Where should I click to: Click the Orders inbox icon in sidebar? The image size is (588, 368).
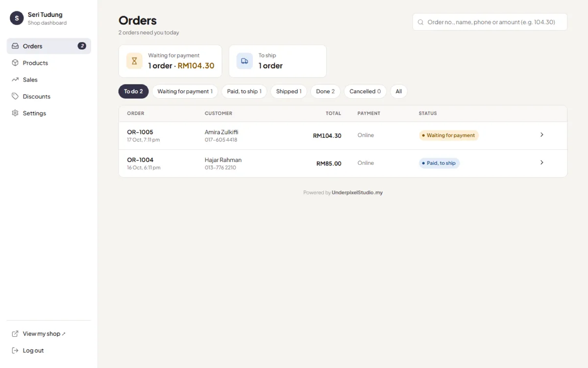coord(15,46)
